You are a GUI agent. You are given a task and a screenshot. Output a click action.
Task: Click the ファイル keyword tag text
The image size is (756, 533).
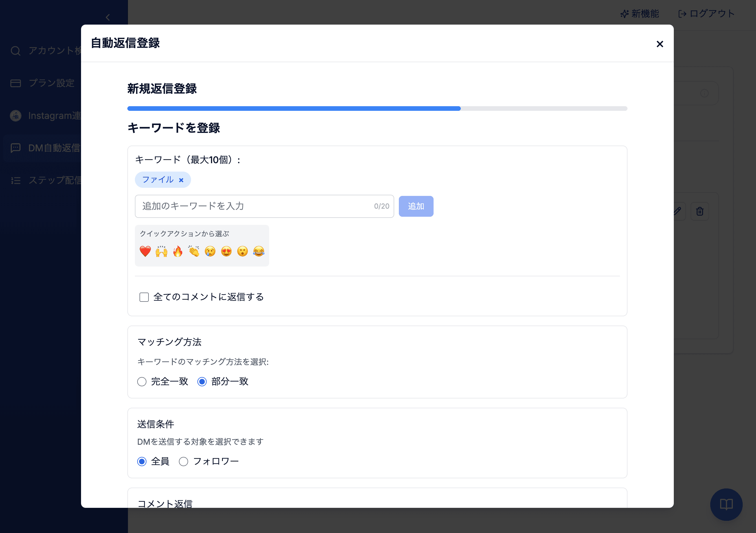pos(158,180)
